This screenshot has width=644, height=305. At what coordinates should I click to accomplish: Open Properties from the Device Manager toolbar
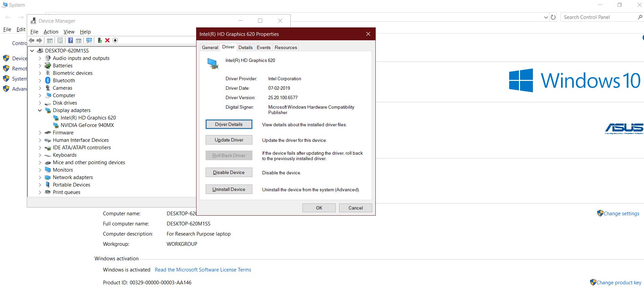[x=60, y=40]
